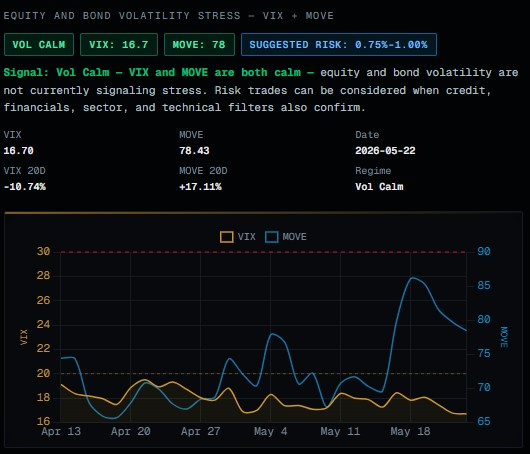Click the 90 tick on MOVE axis
530x454 pixels.
[x=484, y=252]
